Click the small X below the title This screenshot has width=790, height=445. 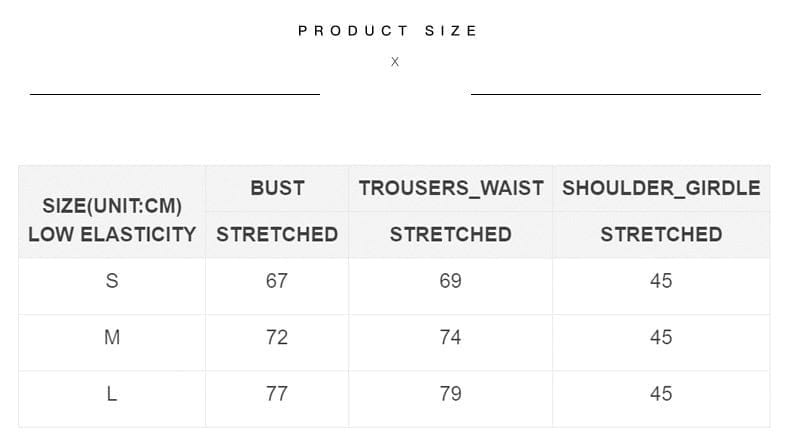click(x=395, y=62)
